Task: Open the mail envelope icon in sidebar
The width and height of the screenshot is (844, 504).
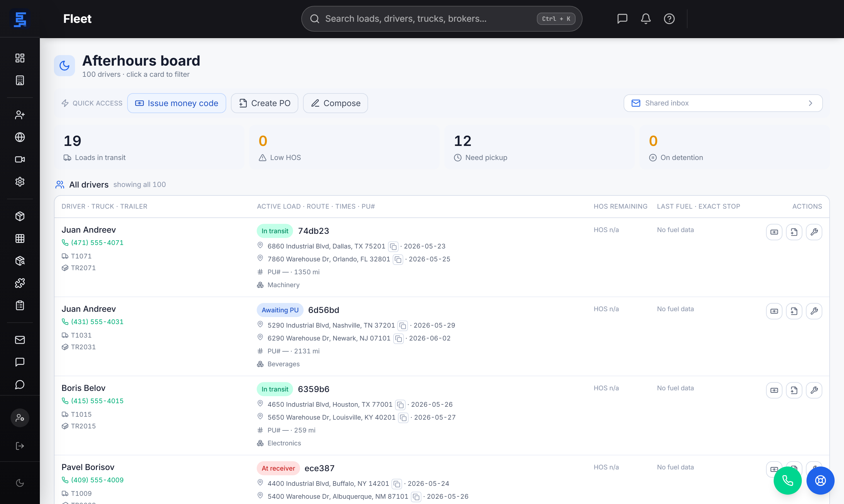Action: [20, 340]
